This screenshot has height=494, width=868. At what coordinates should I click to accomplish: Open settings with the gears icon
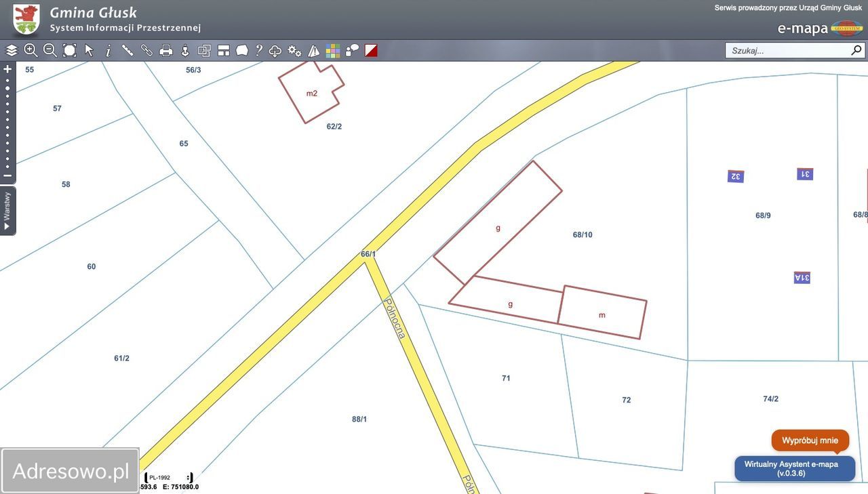pos(294,51)
